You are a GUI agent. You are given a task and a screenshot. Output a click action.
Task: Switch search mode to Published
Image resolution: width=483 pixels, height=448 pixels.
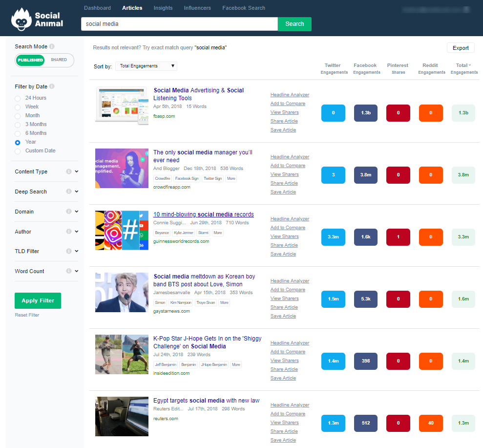point(30,60)
